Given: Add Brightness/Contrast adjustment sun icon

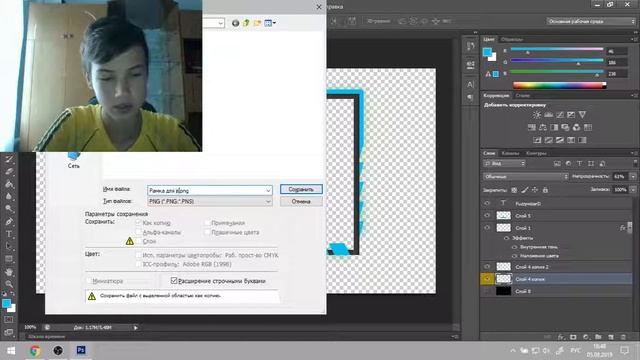Looking at the screenshot, I should (x=537, y=115).
